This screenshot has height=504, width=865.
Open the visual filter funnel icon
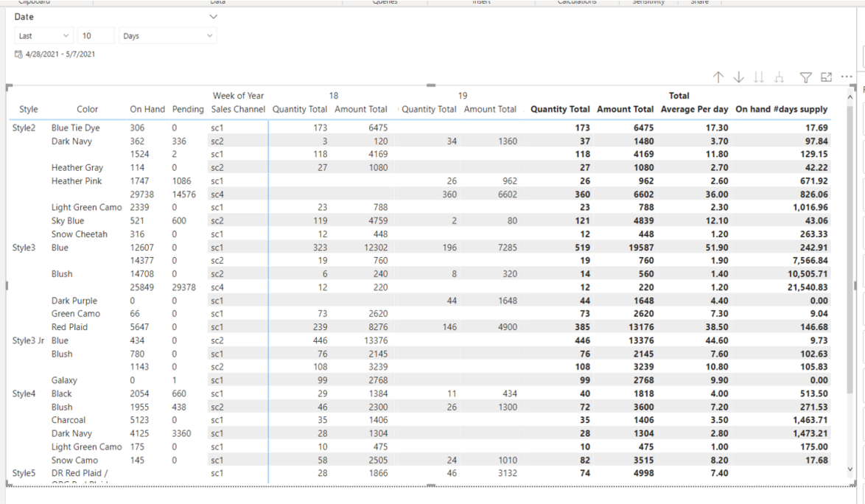pos(805,77)
